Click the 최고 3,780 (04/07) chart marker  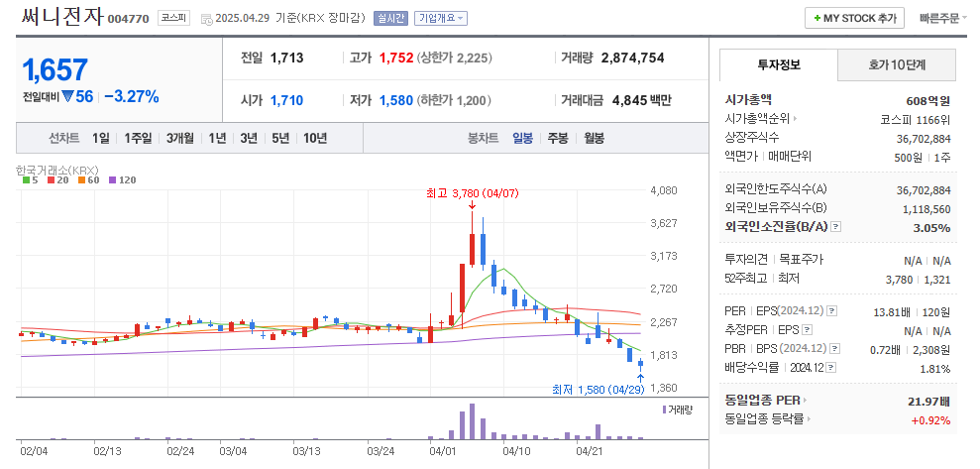click(472, 194)
